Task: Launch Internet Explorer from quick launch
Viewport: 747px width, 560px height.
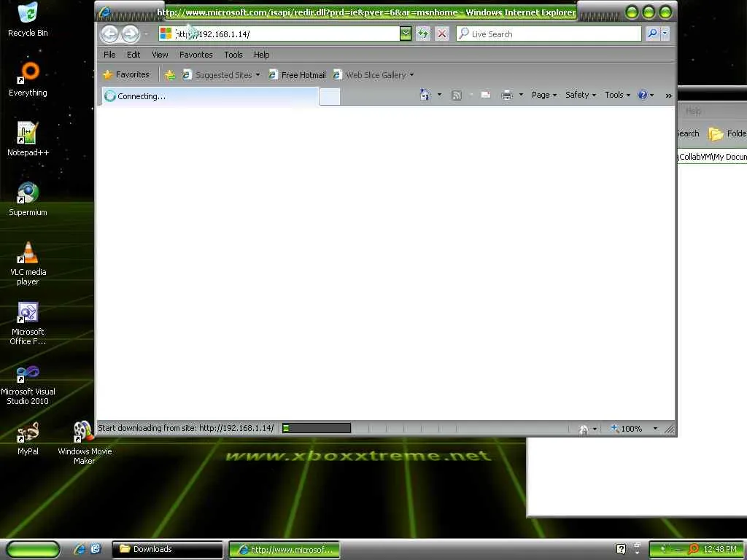Action: (80, 549)
